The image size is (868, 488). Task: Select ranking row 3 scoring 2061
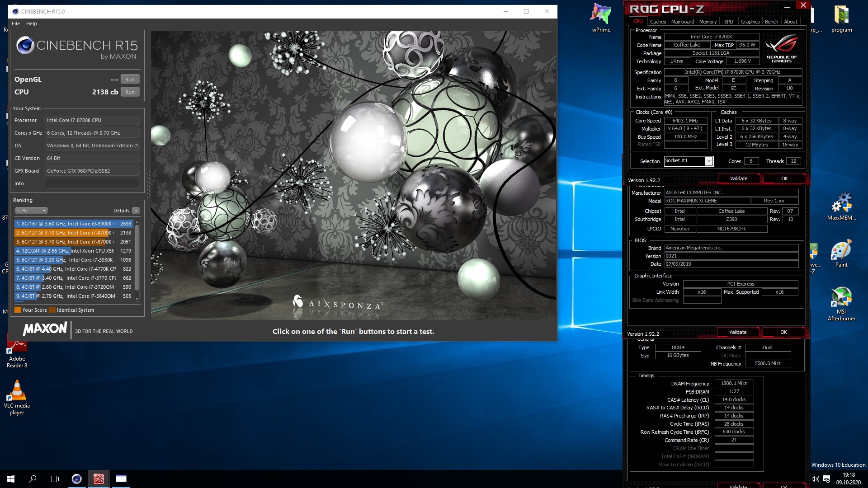[x=73, y=242]
